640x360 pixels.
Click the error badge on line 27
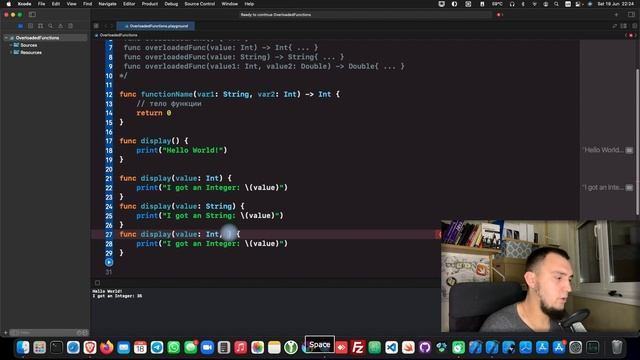click(x=439, y=234)
